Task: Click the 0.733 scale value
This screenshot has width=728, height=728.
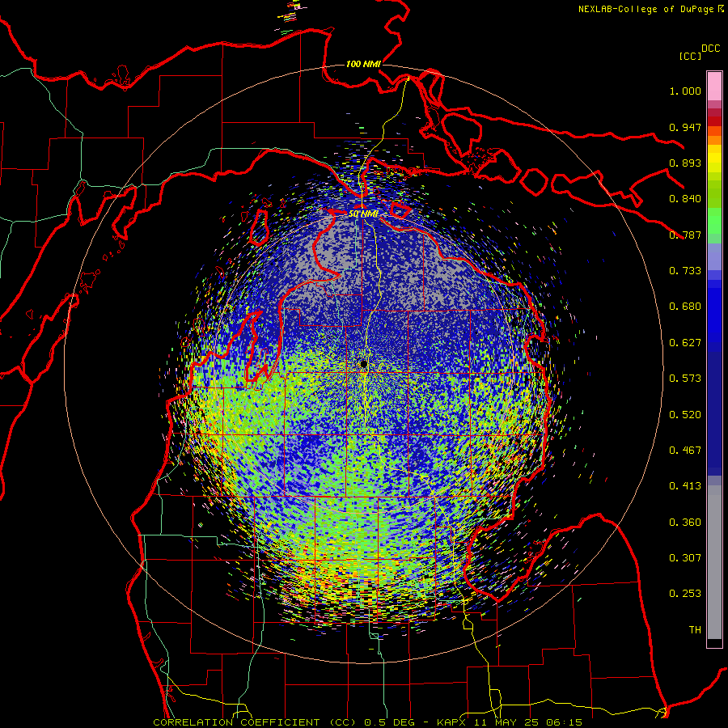Action: click(685, 271)
